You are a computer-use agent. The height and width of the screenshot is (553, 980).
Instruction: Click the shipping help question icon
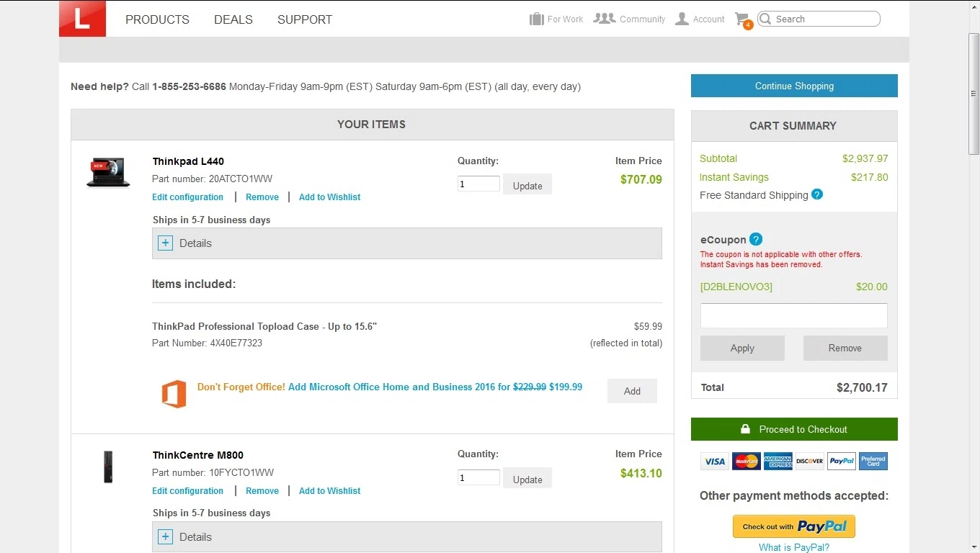tap(817, 194)
